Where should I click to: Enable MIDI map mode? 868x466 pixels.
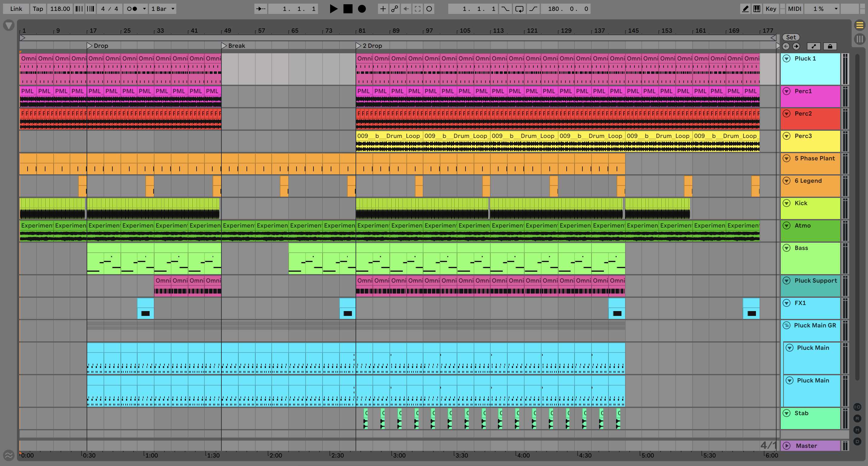[x=794, y=9]
